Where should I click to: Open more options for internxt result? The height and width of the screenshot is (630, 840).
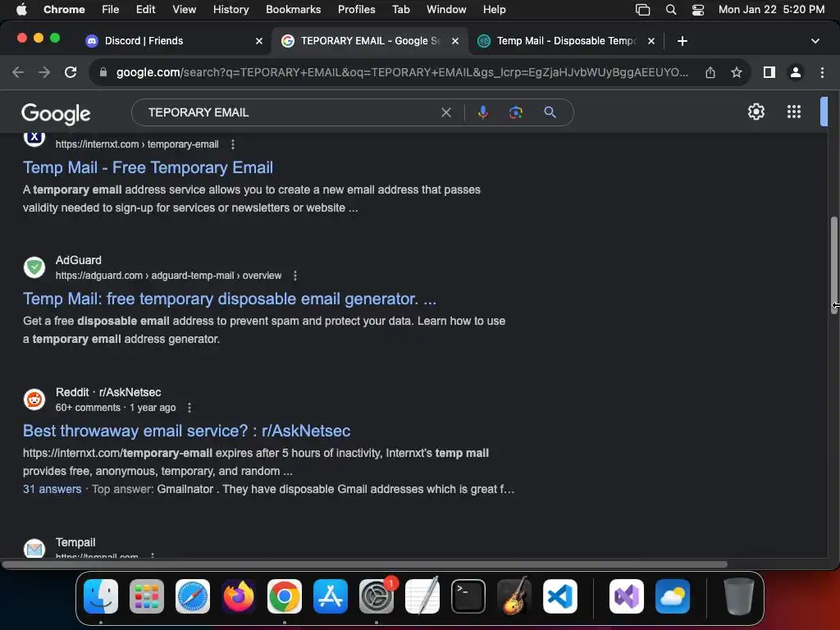[x=232, y=144]
